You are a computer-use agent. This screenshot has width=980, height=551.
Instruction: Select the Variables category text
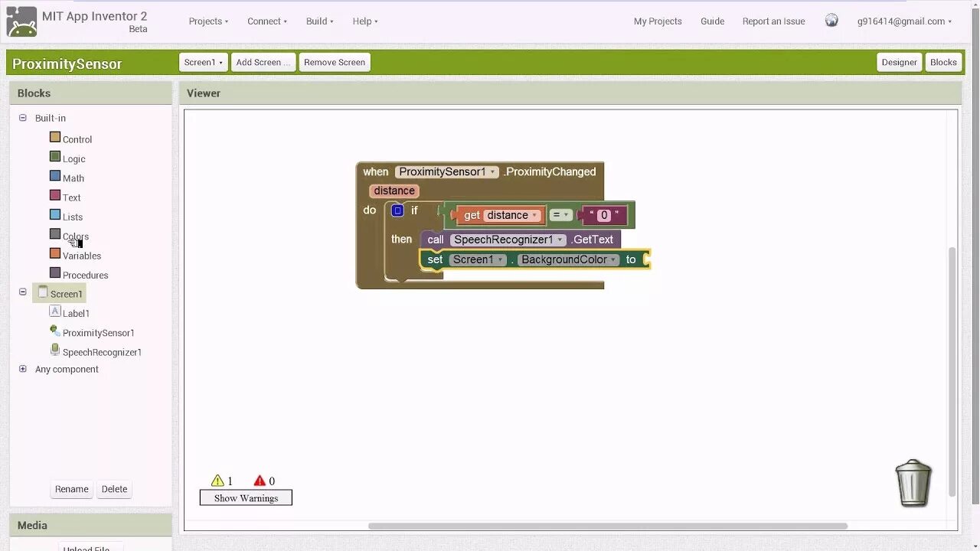(x=82, y=256)
